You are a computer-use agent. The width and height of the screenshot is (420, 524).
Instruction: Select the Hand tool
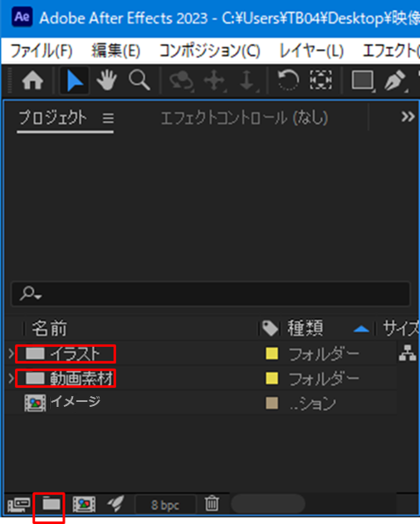[106, 81]
